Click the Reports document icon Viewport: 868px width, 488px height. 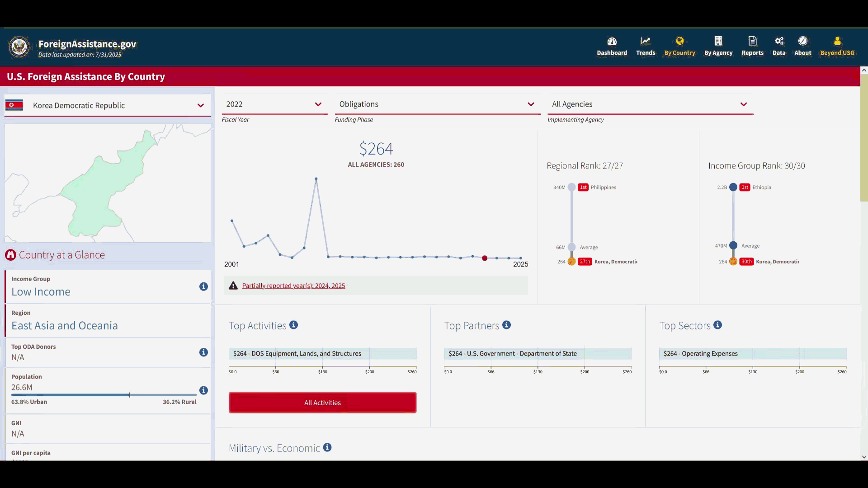tap(752, 41)
